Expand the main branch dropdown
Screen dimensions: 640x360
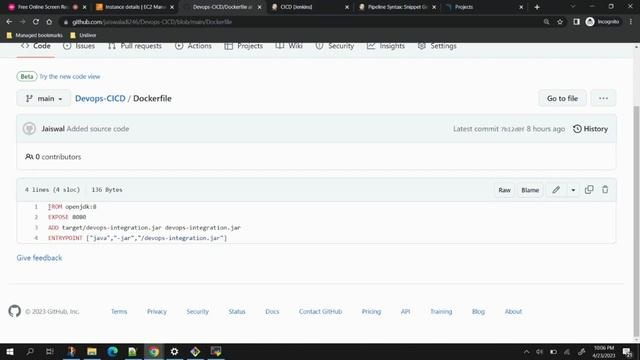click(x=44, y=98)
